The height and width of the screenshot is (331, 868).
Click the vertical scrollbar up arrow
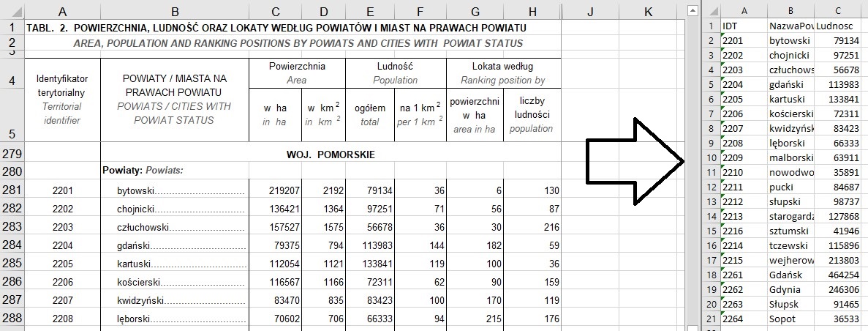click(x=693, y=10)
